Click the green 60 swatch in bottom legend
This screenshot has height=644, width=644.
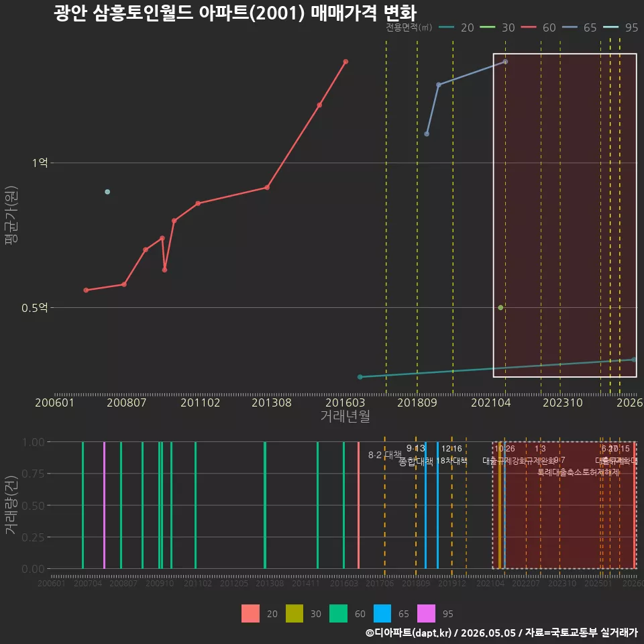pyautogui.click(x=338, y=614)
